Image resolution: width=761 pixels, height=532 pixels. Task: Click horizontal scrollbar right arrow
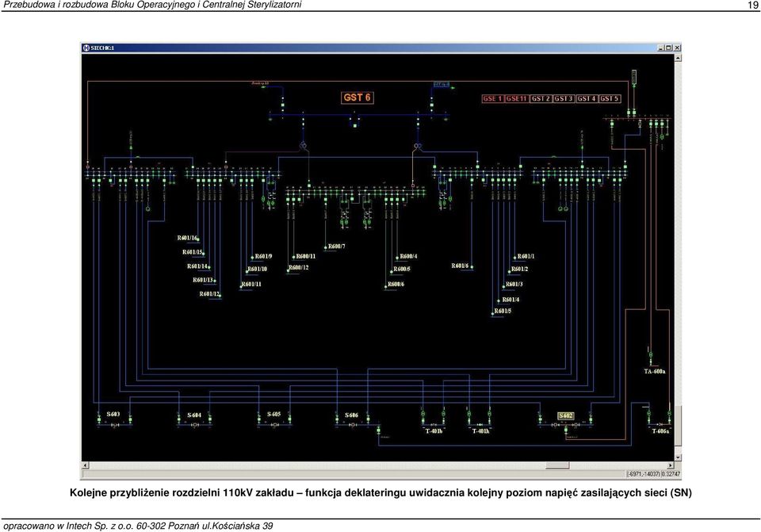[671, 465]
